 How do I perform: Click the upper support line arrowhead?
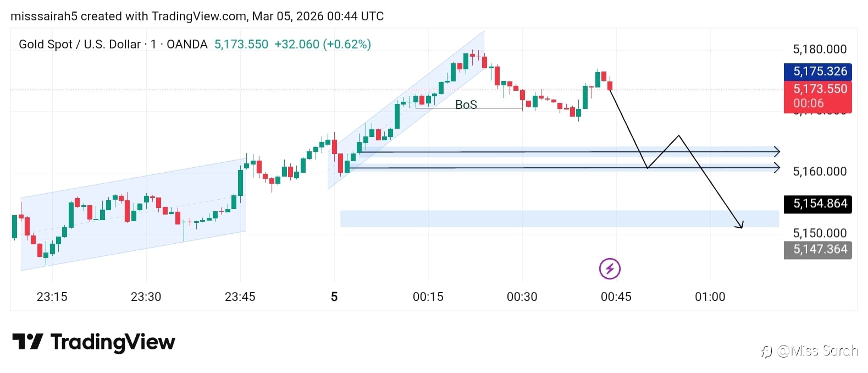[x=777, y=151]
